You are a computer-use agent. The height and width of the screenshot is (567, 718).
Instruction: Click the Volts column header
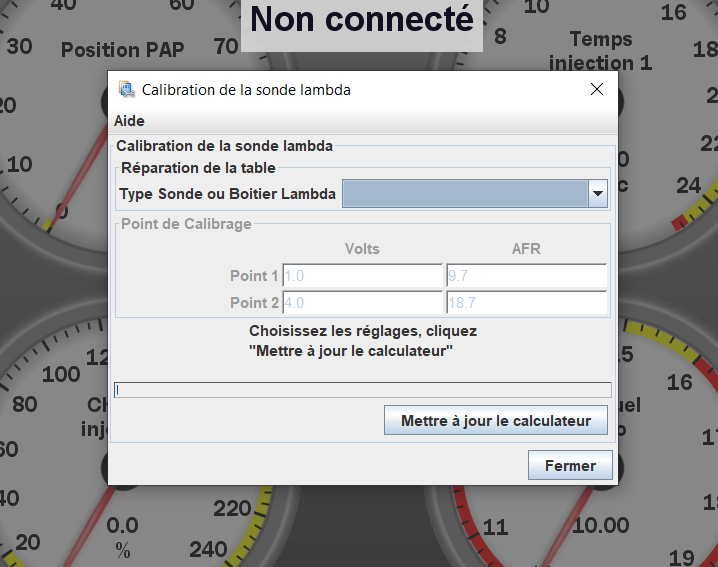tap(362, 249)
